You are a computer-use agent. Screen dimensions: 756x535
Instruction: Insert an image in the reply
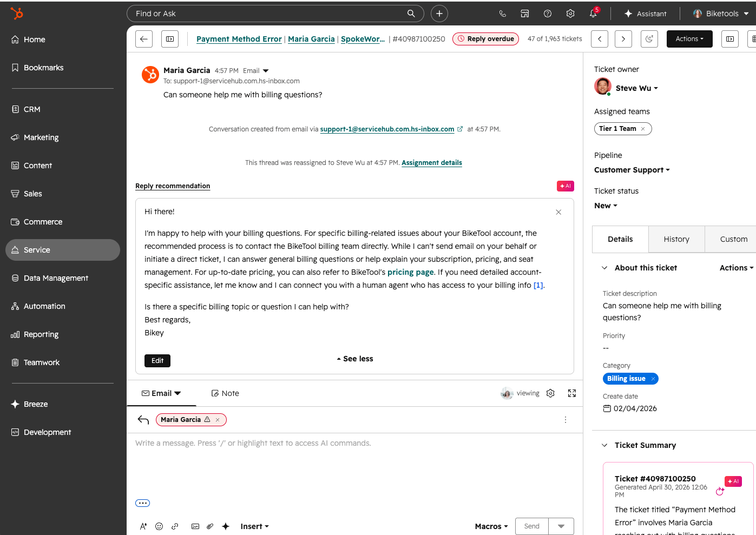pyautogui.click(x=195, y=526)
